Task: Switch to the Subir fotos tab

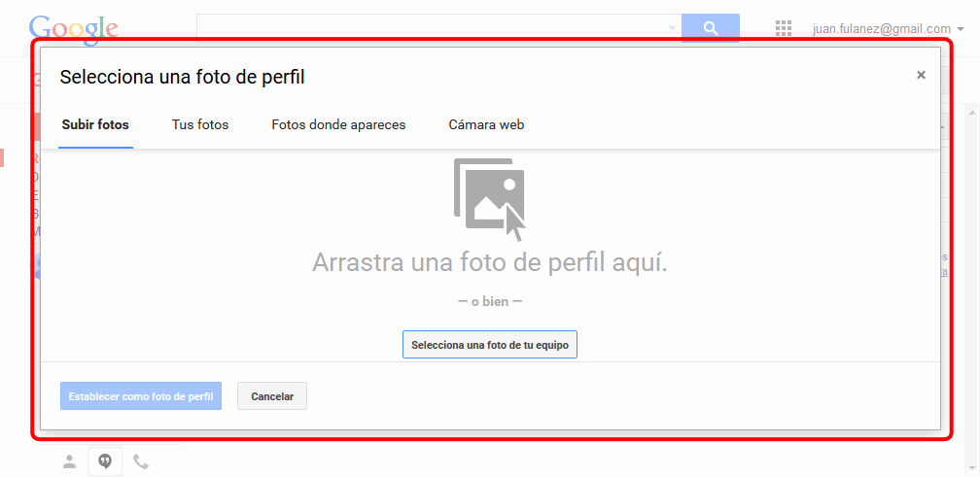Action: [x=95, y=124]
